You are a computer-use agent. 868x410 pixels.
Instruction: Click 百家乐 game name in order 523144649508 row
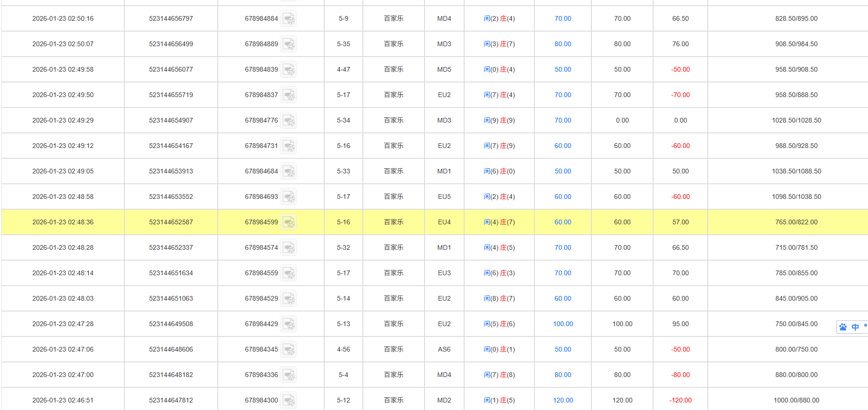tap(393, 324)
